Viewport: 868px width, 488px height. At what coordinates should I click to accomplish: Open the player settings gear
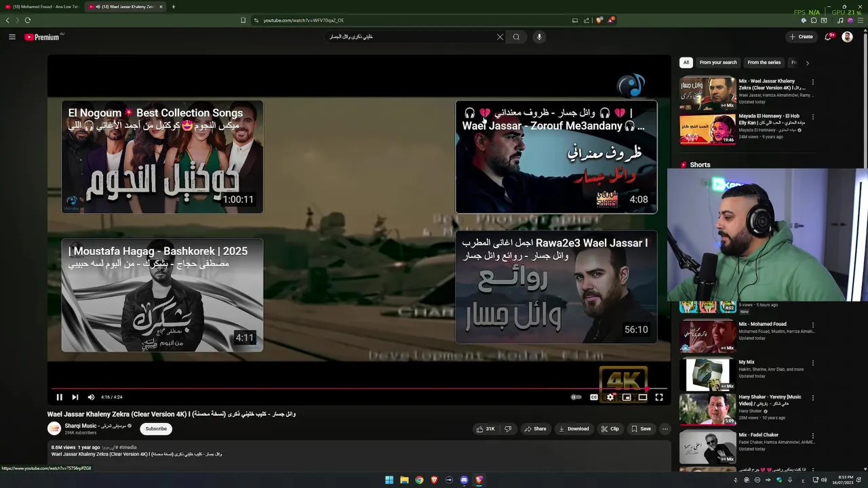(x=610, y=397)
